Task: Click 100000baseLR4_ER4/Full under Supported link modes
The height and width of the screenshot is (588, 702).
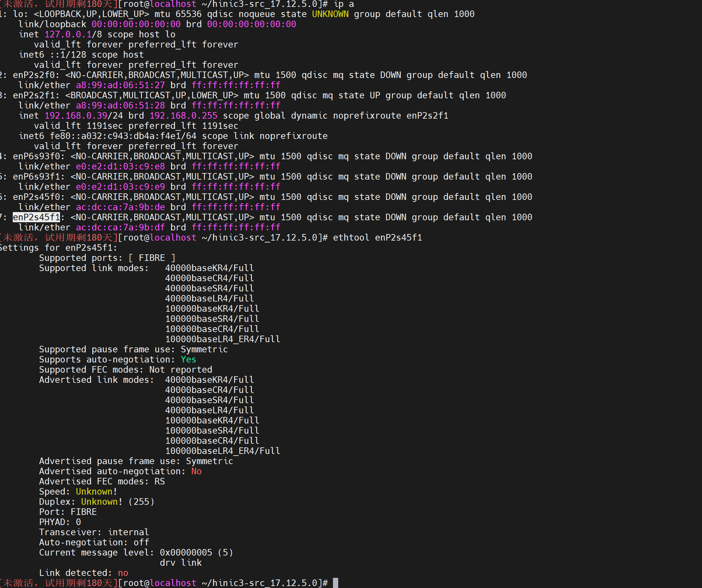Action: click(x=223, y=339)
